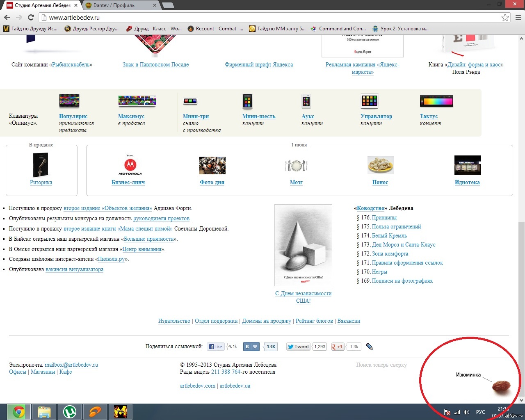
Task: Click the Google +1 button
Action: click(337, 347)
